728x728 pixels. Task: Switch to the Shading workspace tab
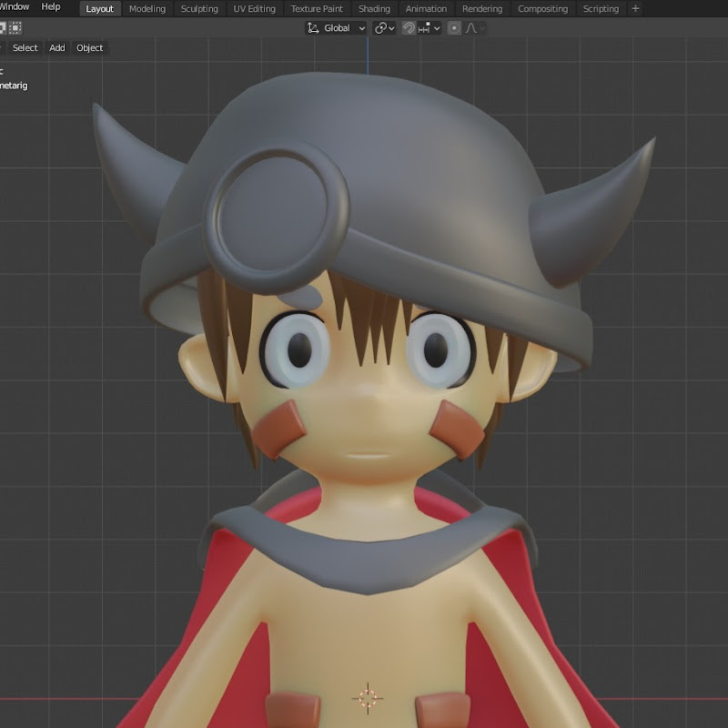[374, 9]
